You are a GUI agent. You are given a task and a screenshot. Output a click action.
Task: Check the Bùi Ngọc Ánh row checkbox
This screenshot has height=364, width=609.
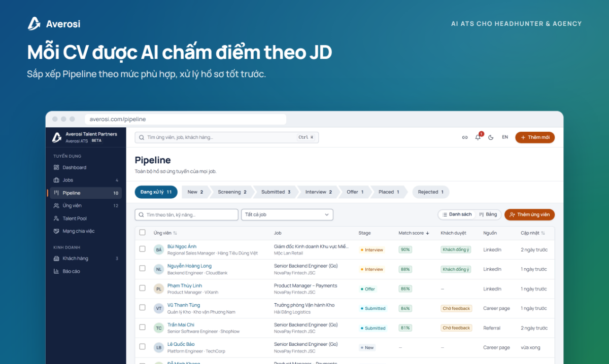[x=143, y=249]
